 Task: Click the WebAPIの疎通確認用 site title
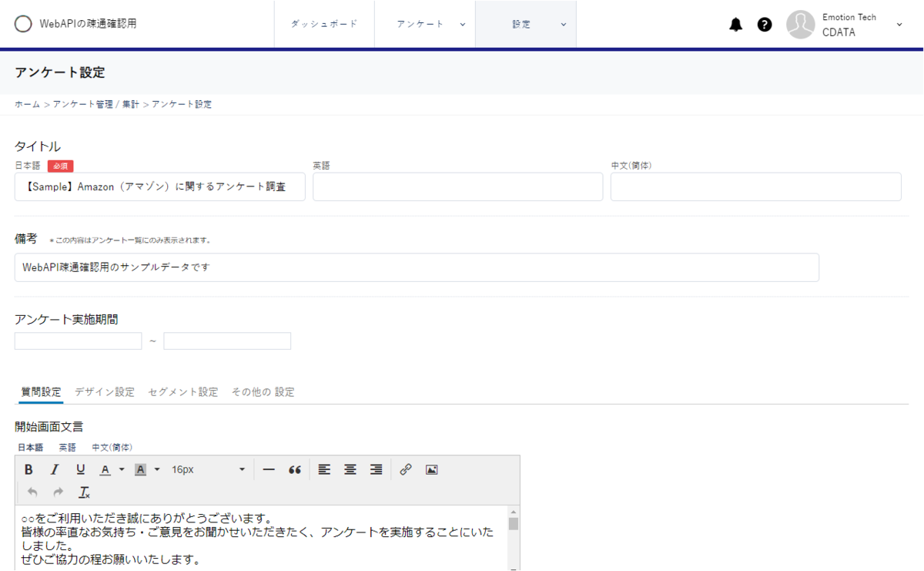[88, 24]
